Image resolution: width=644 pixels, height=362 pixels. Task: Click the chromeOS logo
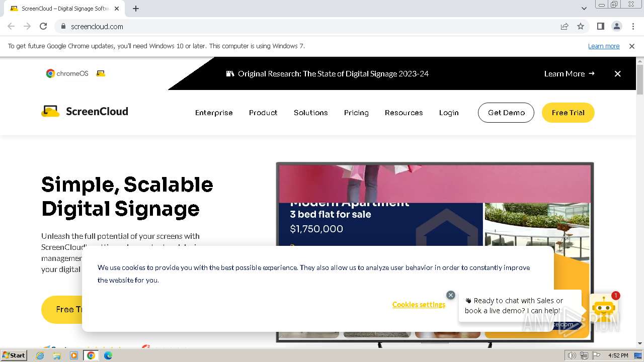click(67, 73)
